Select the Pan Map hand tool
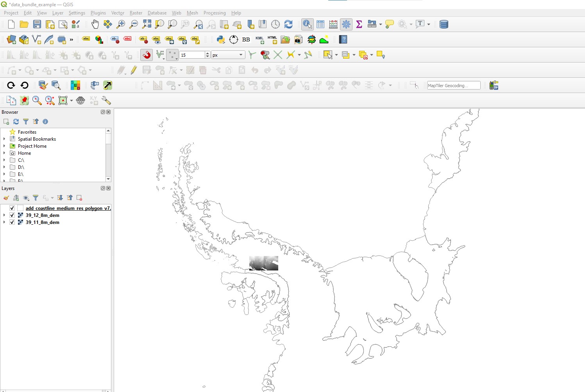The height and width of the screenshot is (392, 585). pyautogui.click(x=95, y=24)
